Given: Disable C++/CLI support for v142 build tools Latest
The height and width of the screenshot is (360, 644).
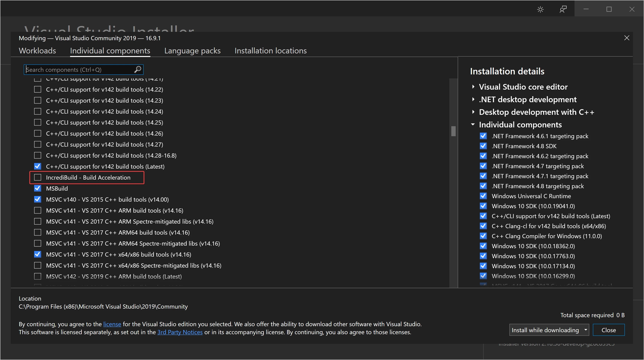Looking at the screenshot, I should click(38, 166).
